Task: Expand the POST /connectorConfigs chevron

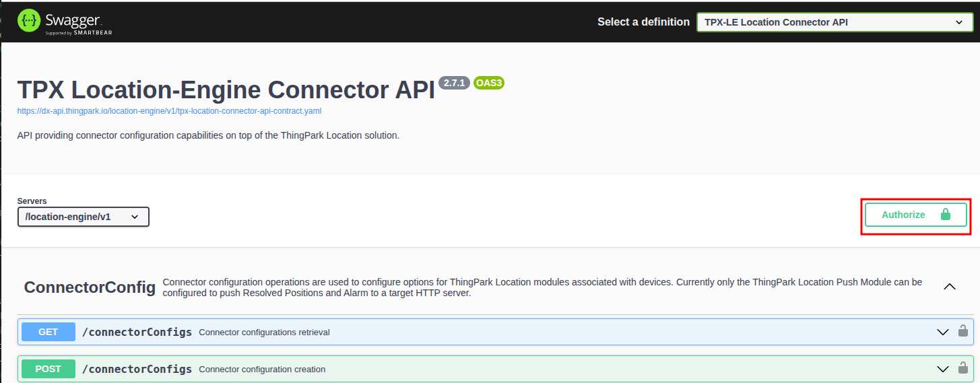Action: click(x=943, y=369)
